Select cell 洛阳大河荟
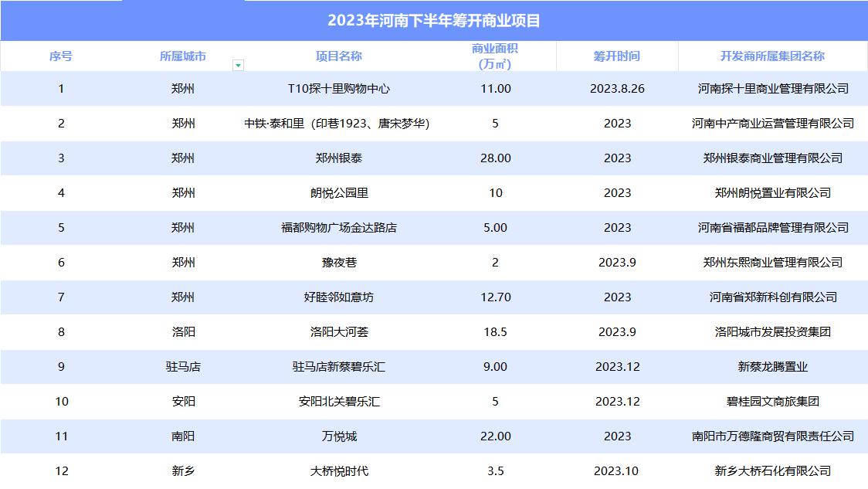868x489 pixels. [339, 332]
